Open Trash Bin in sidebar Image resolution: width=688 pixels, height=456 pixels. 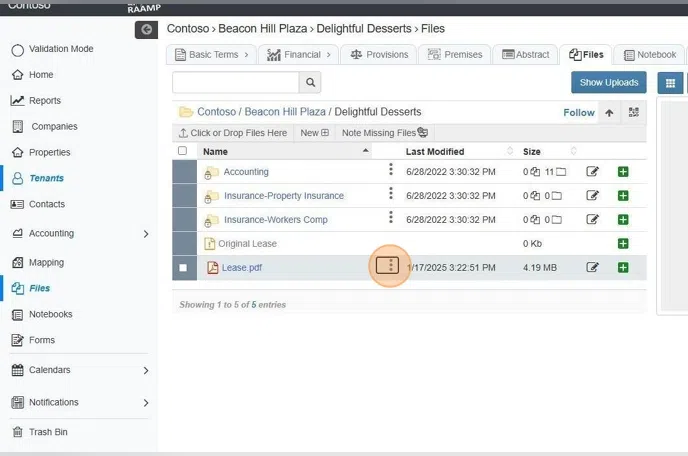46,432
